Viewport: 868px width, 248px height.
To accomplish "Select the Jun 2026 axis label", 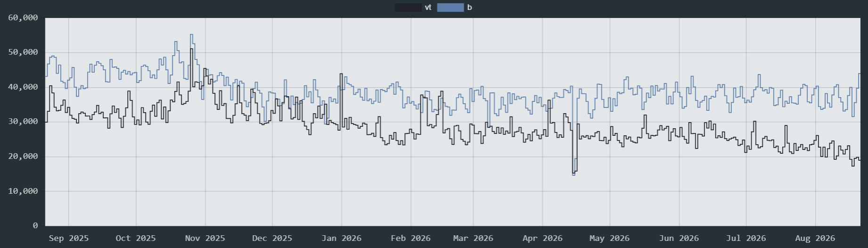I will [x=679, y=238].
